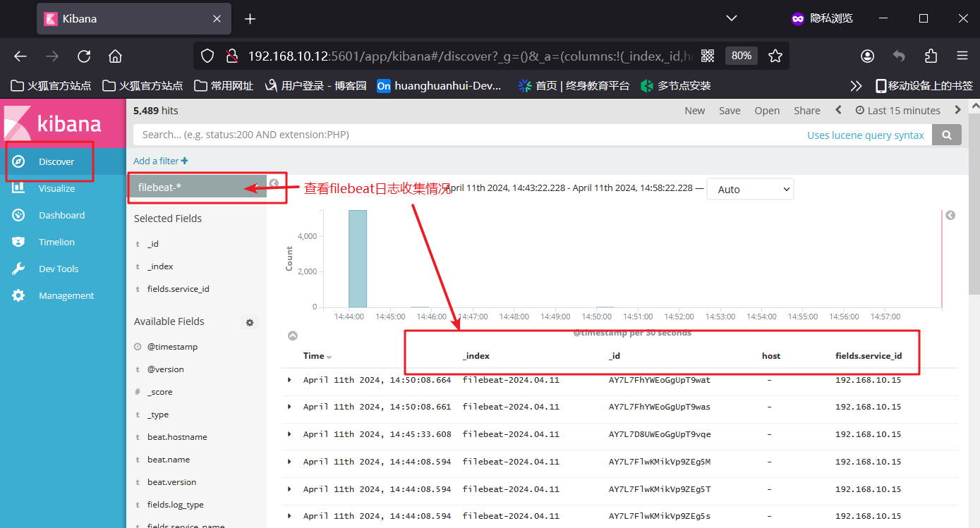The image size is (980, 528).
Task: Collapse the histogram chart toggle
Action: click(x=293, y=336)
